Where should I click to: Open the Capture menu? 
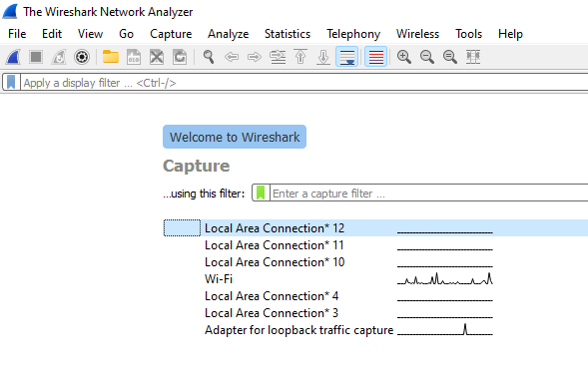coord(171,34)
